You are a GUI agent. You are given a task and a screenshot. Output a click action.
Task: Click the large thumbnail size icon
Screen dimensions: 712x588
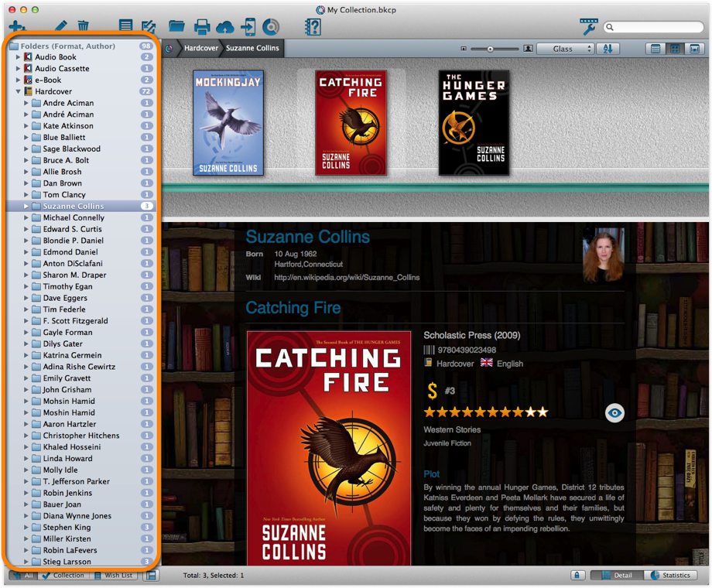[x=528, y=49]
